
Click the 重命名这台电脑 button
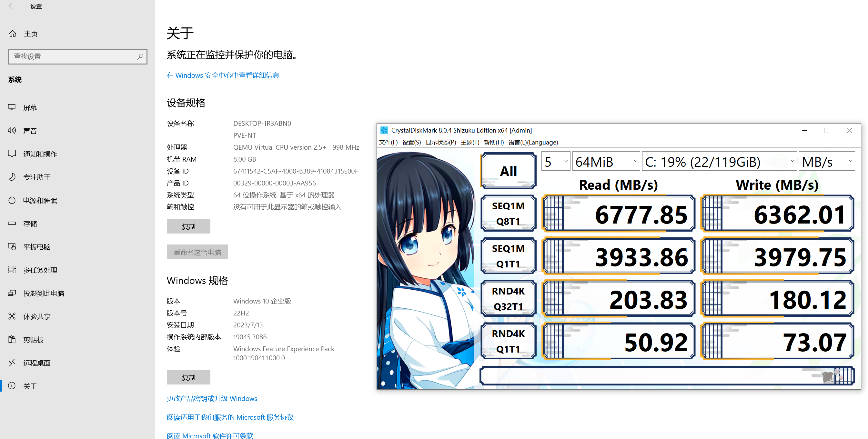[197, 252]
